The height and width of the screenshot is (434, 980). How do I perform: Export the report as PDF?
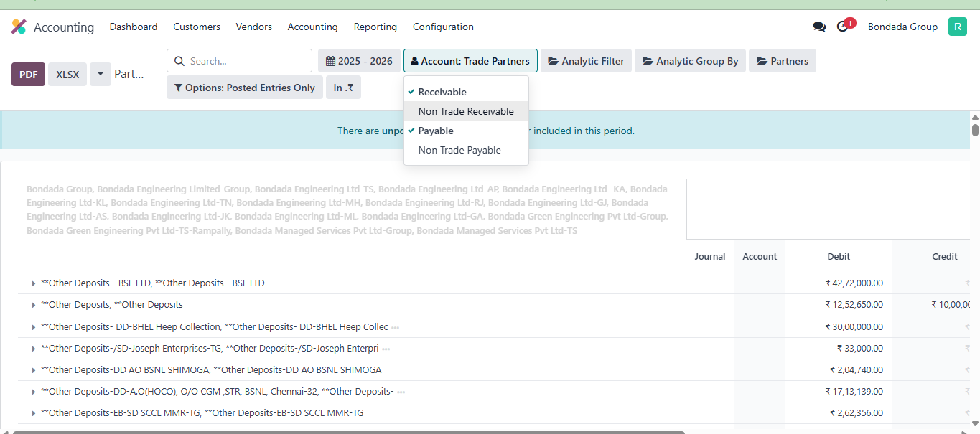(x=29, y=74)
